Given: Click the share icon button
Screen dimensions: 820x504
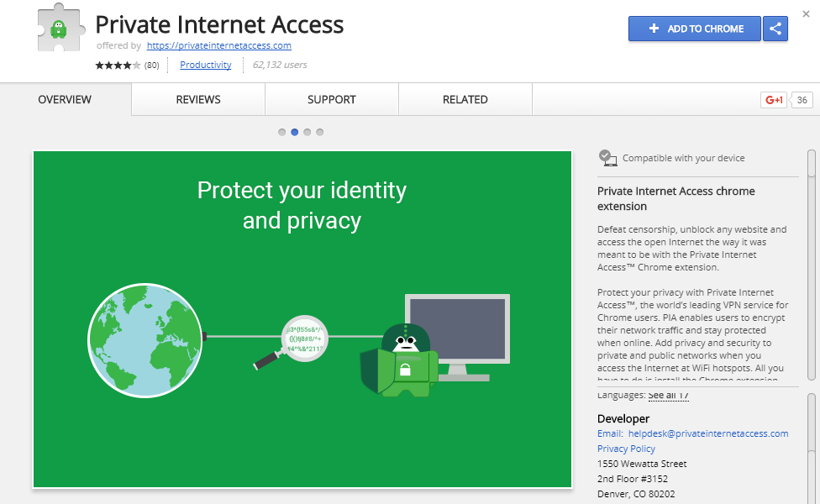Looking at the screenshot, I should pyautogui.click(x=775, y=29).
